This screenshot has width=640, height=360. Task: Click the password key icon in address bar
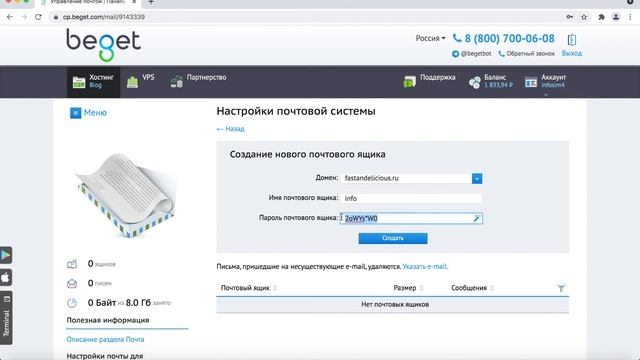[x=569, y=17]
